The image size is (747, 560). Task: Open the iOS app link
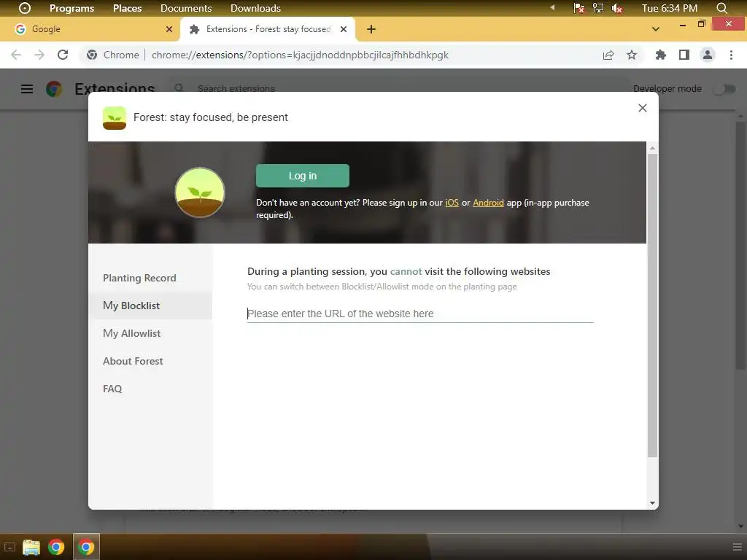click(452, 203)
